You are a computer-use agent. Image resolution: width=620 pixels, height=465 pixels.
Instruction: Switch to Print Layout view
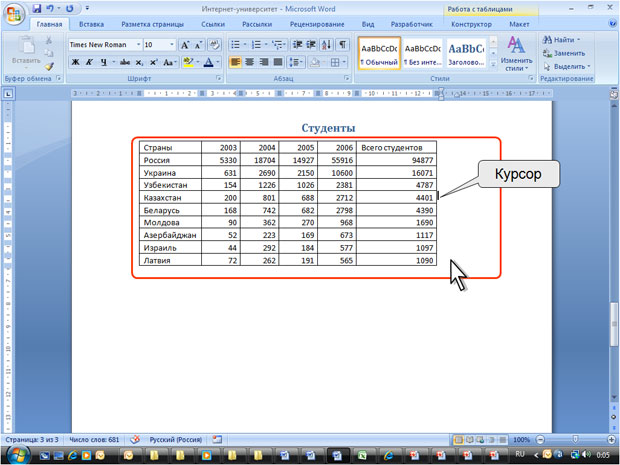(x=459, y=439)
